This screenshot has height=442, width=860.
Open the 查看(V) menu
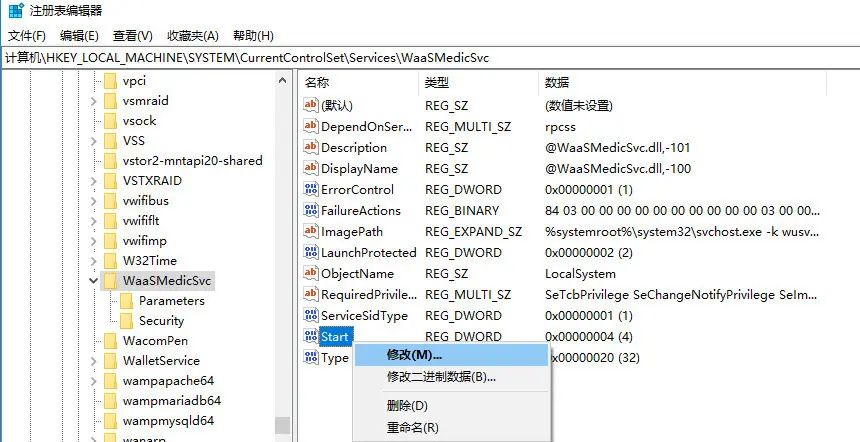[x=132, y=36]
